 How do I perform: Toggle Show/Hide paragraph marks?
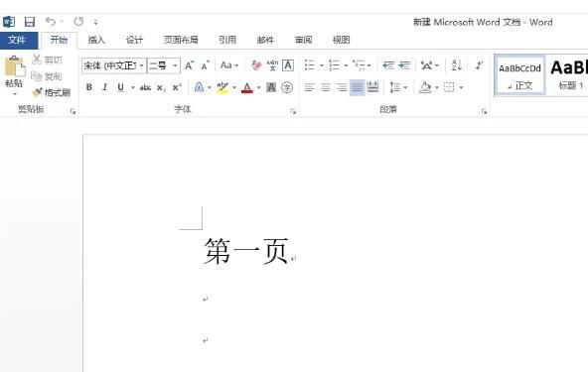tap(479, 64)
